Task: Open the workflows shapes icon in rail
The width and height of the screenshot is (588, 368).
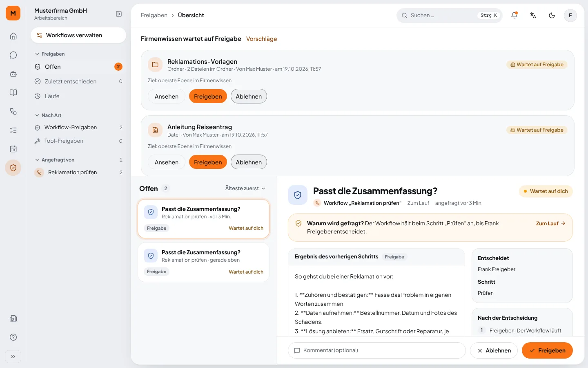Action: coord(13,111)
